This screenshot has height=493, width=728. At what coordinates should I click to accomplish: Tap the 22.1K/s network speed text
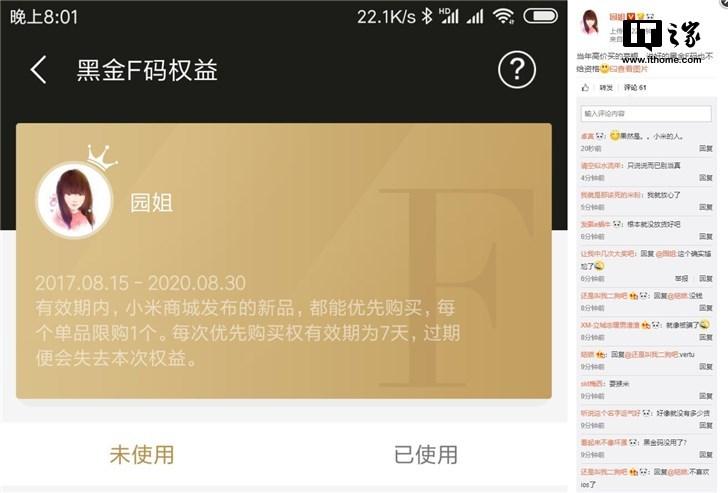[386, 17]
